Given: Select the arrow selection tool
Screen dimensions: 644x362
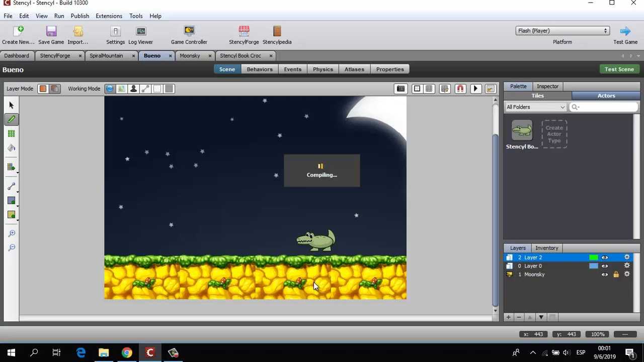Looking at the screenshot, I should (x=12, y=105).
